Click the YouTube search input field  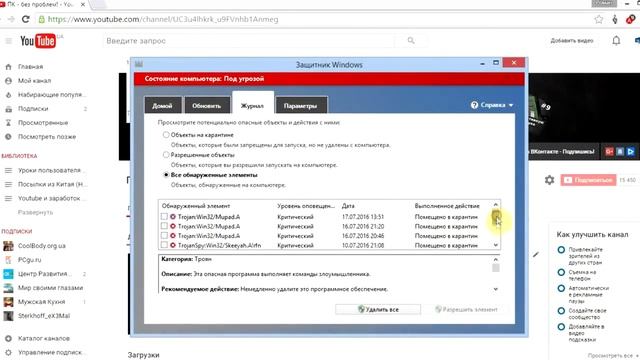[x=249, y=41]
